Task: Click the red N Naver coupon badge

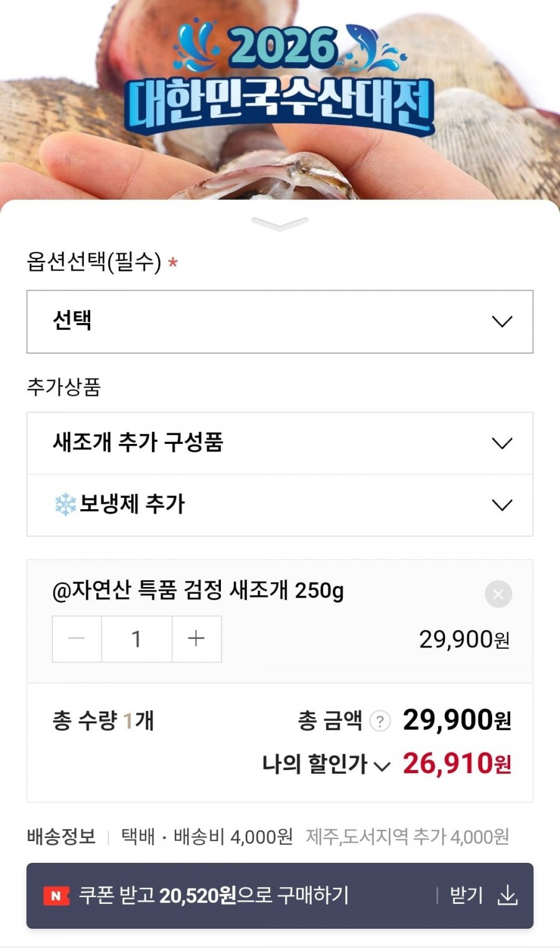Action: [56, 896]
